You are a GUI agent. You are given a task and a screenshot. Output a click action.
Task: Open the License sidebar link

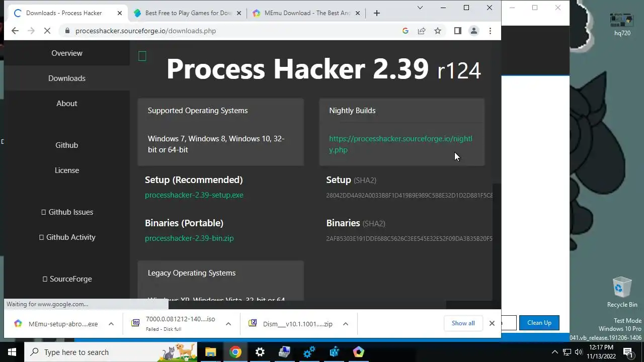[67, 170]
